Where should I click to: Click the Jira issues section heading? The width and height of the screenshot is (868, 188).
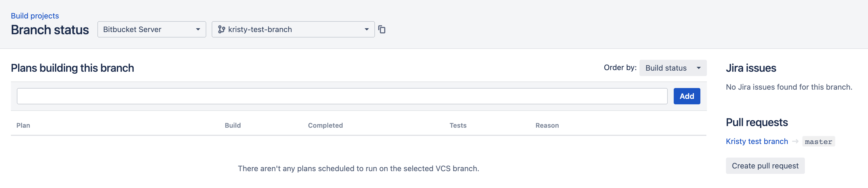[x=751, y=68]
